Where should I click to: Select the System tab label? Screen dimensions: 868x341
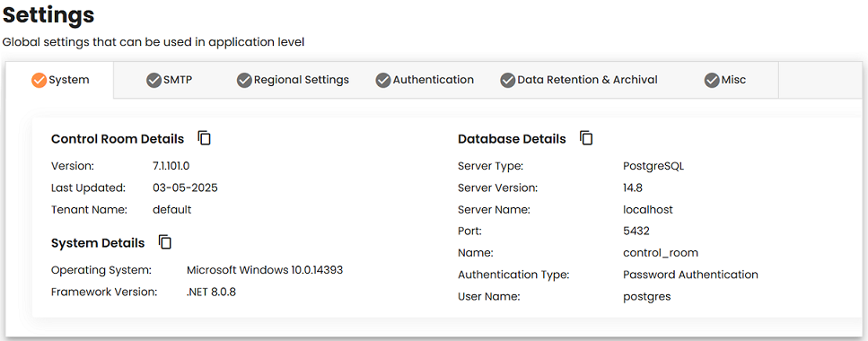(x=68, y=80)
